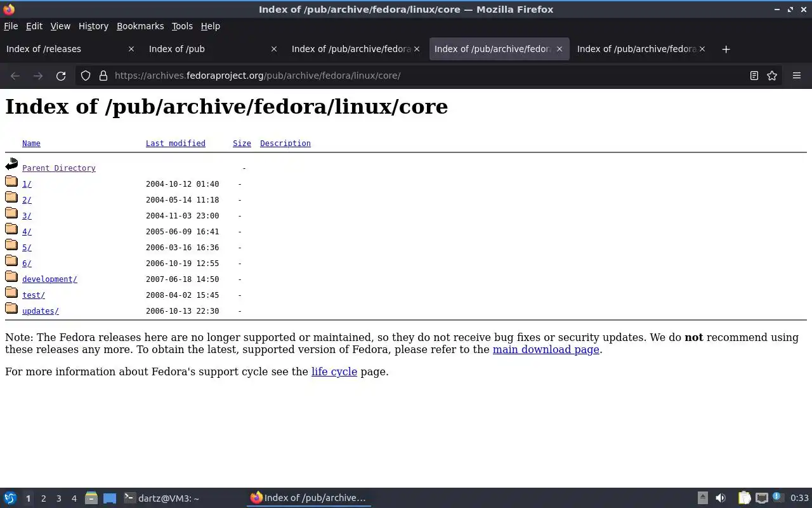The height and width of the screenshot is (508, 812).
Task: Open the test/ directory link
Action: [x=34, y=295]
